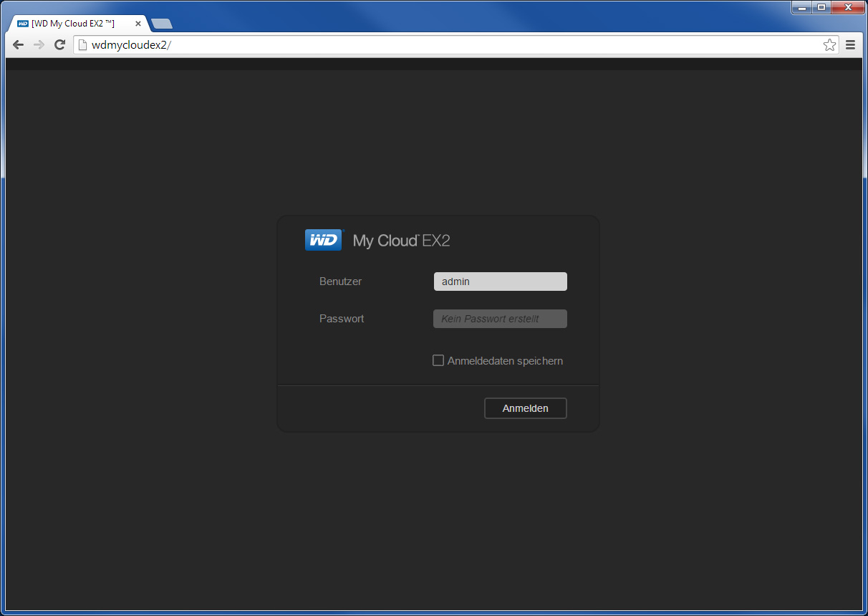
Task: Click the Passwort input field
Action: (x=501, y=319)
